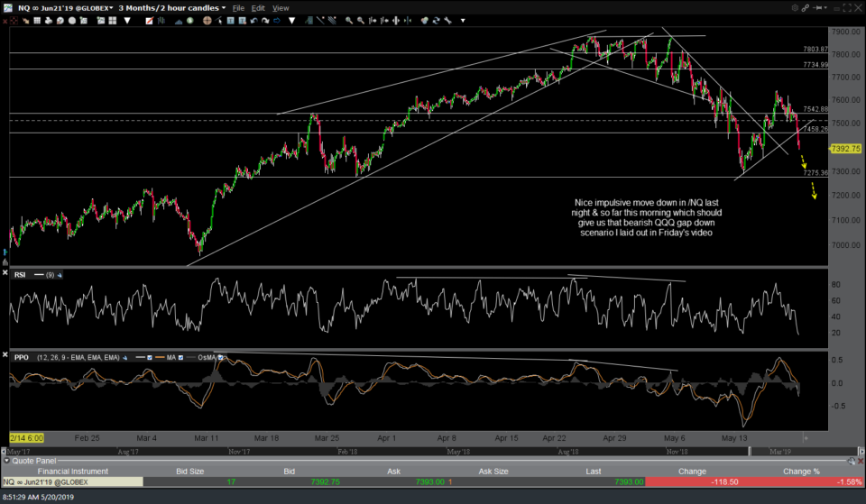Close the RSI indicator panel
The image size is (866, 504).
5,273
